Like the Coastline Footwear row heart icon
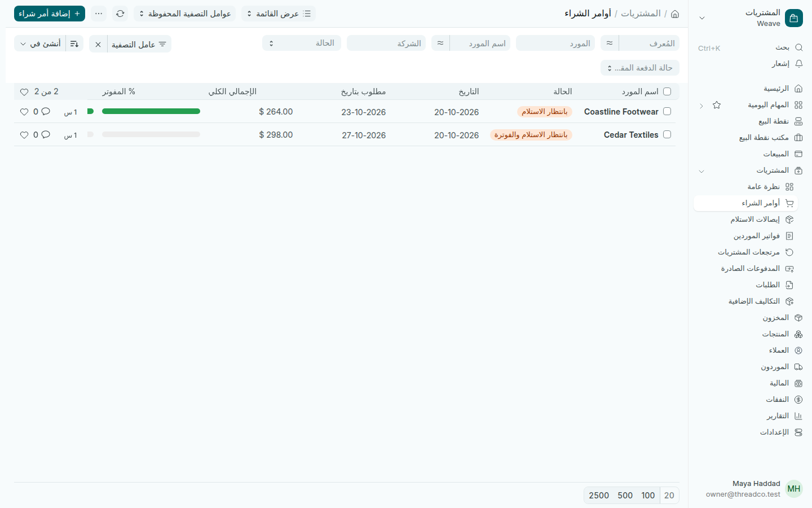The height and width of the screenshot is (508, 812). click(24, 112)
